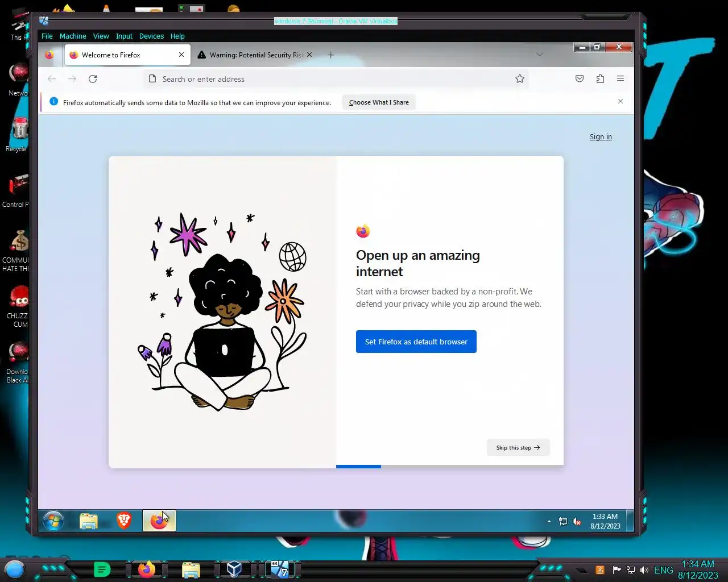Click the VirtualBox cube icon on host taskbar
This screenshot has width=728, height=582.
[x=234, y=569]
